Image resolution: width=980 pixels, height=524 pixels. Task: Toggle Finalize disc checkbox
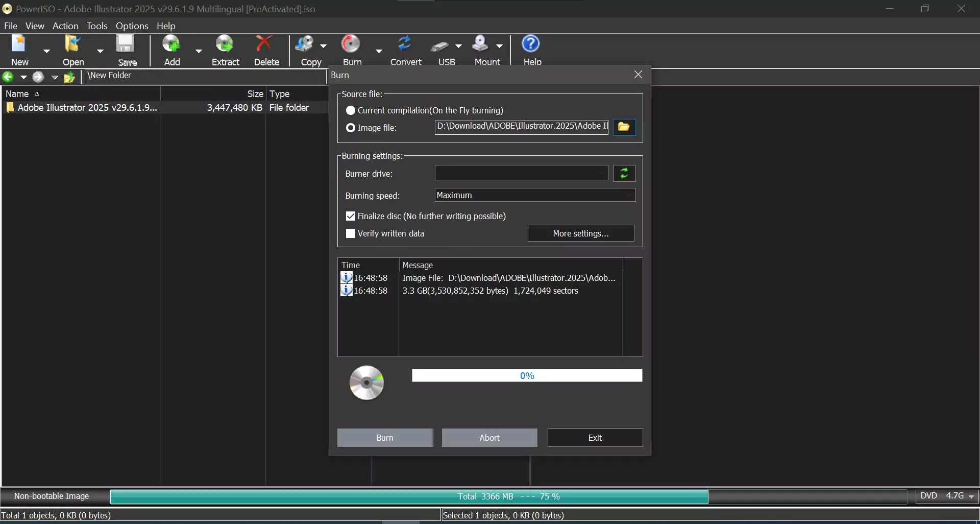(351, 216)
